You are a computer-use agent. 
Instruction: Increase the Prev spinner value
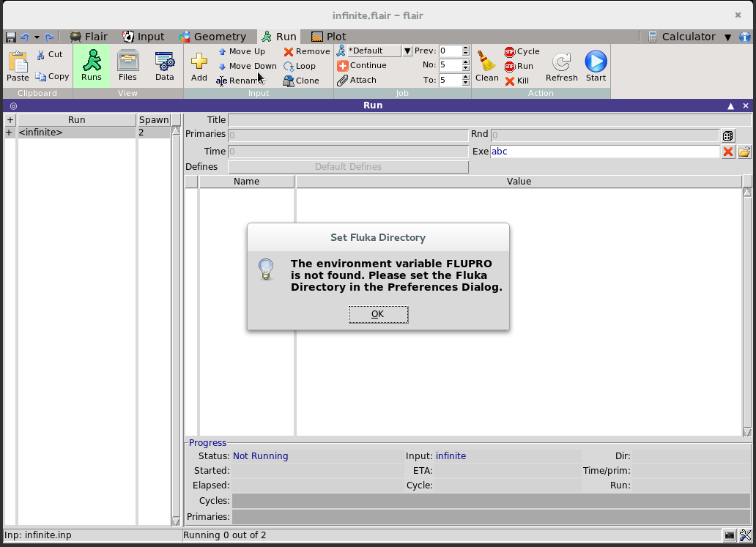[x=466, y=48]
